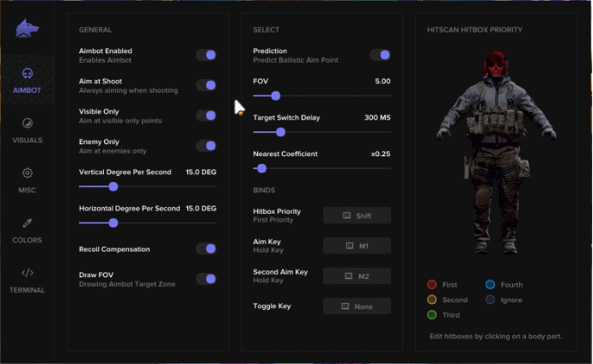Select the green Third priority swatch
The height and width of the screenshot is (364, 593).
click(432, 314)
